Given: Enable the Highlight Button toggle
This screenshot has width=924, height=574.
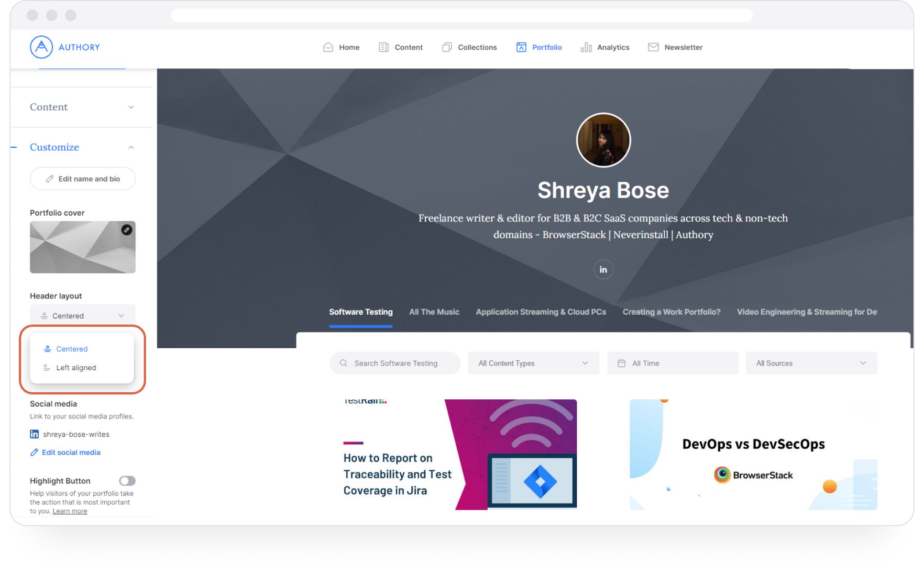Looking at the screenshot, I should pyautogui.click(x=127, y=481).
